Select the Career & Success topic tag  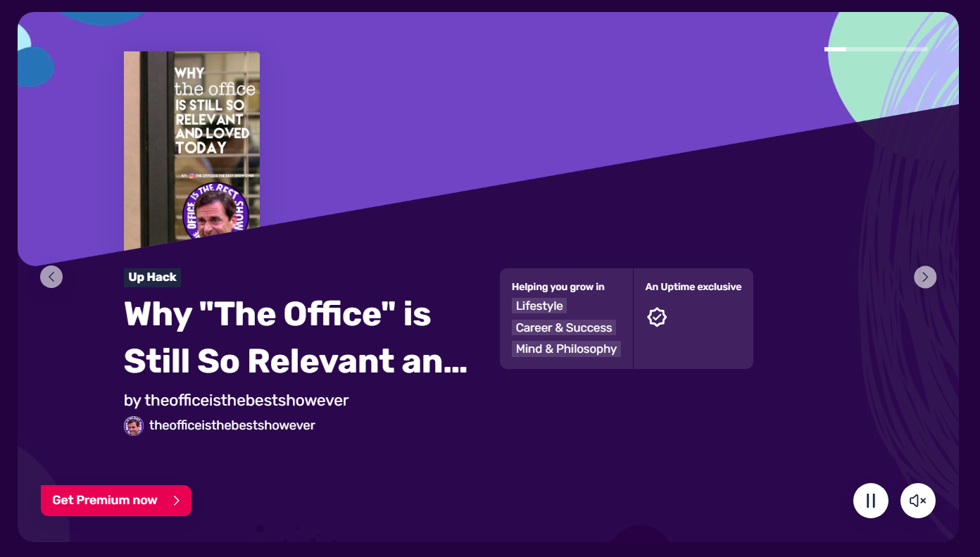click(x=563, y=327)
